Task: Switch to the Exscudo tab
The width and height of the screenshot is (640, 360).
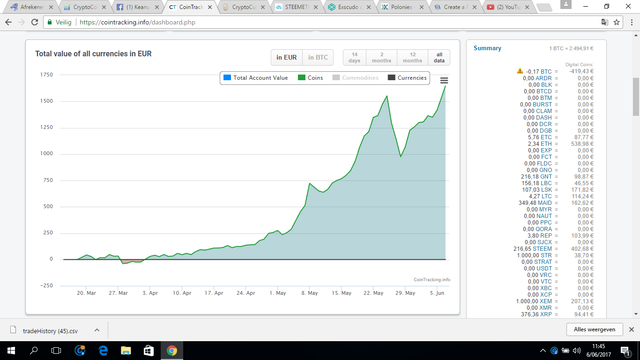Action: click(x=349, y=7)
